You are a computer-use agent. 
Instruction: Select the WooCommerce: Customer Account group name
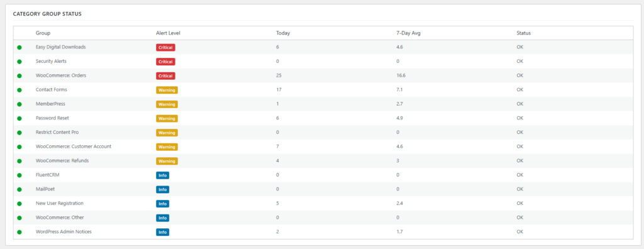(x=74, y=147)
